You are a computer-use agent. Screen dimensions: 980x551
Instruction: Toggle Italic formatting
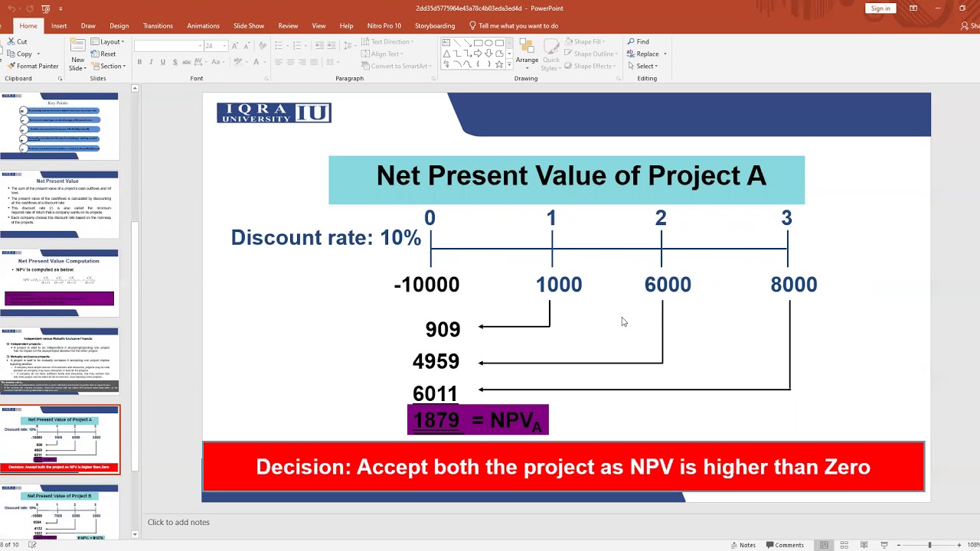point(151,62)
